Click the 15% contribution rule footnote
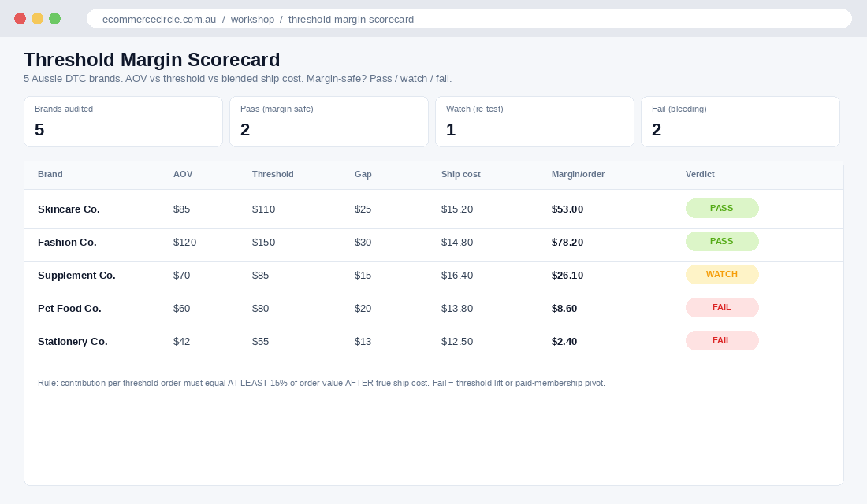Screen dimensions: 867x504 point(322,383)
